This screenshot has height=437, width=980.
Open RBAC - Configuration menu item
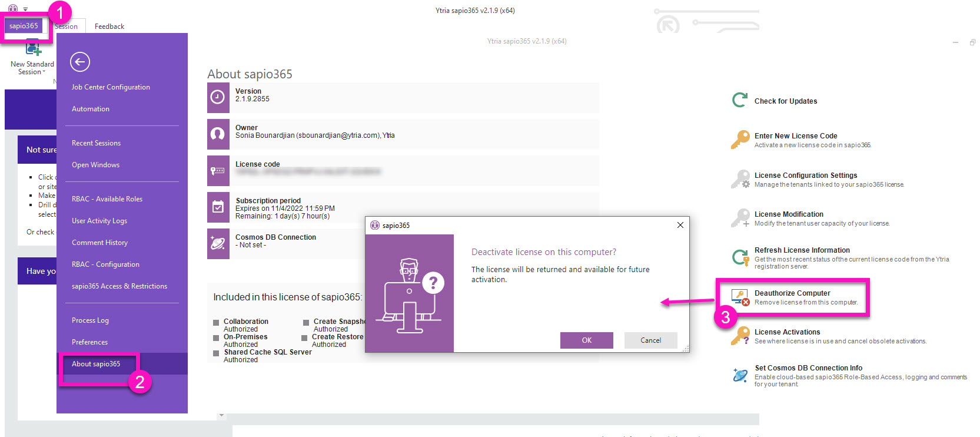click(x=105, y=264)
